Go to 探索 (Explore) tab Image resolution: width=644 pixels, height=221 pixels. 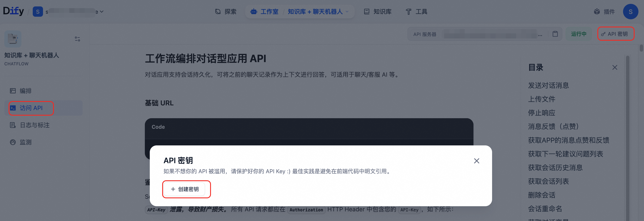pos(226,12)
